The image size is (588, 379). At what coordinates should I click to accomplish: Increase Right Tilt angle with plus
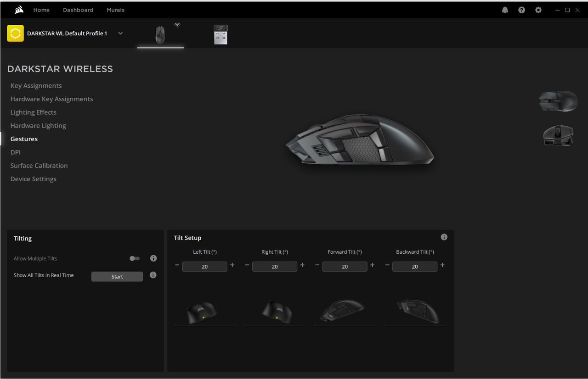pos(302,265)
